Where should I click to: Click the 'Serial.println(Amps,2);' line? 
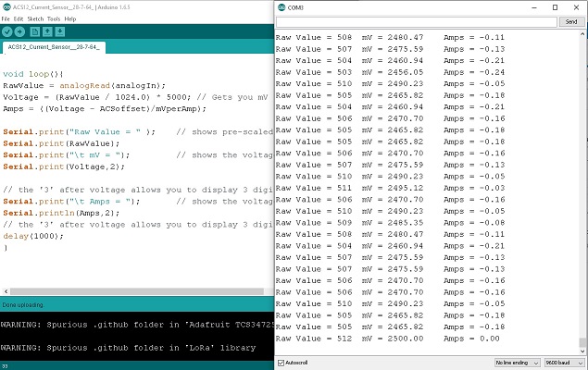(x=61, y=213)
